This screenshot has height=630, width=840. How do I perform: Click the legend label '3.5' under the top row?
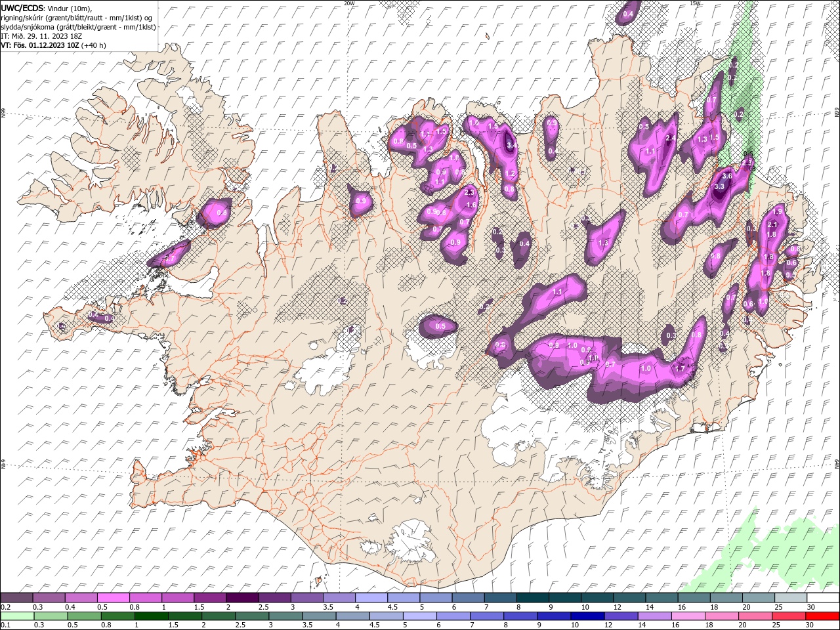[x=328, y=607]
